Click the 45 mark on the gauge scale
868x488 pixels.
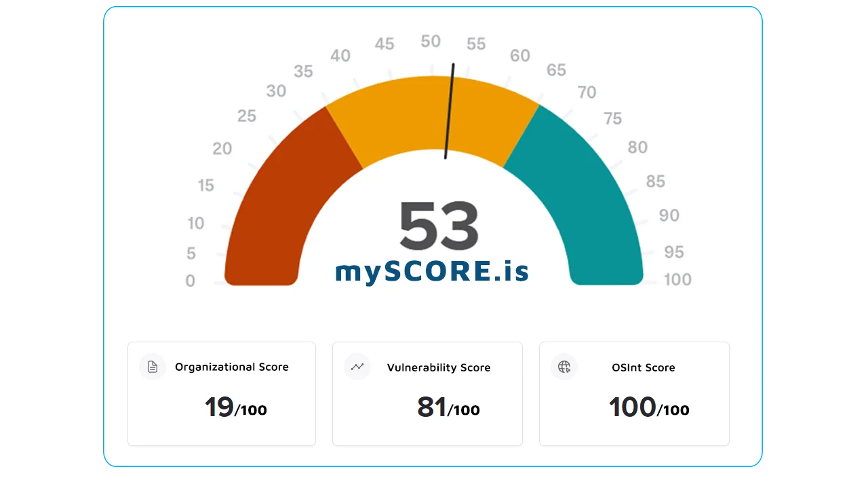pos(384,44)
